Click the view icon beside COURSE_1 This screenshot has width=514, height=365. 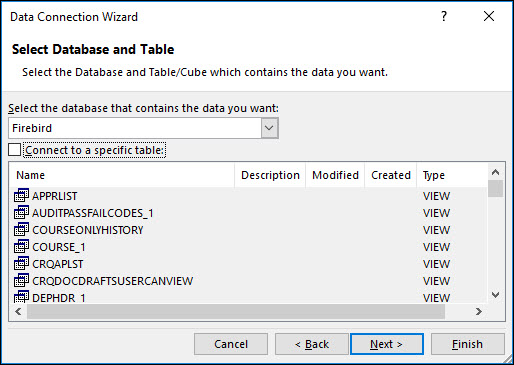[21, 247]
